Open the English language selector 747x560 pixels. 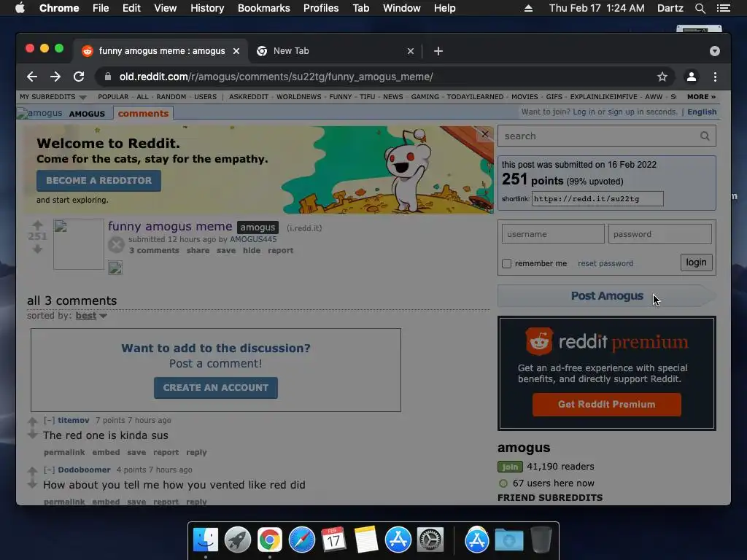pyautogui.click(x=702, y=112)
